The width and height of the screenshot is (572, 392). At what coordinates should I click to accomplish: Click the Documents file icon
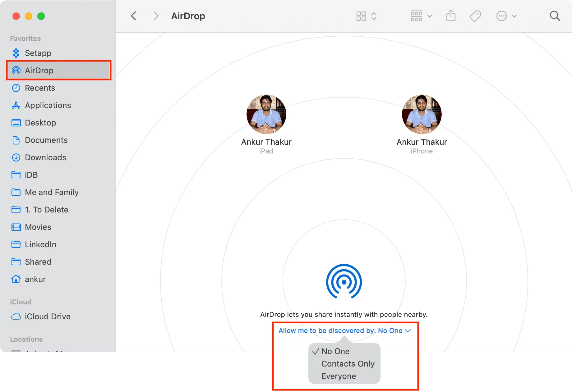[x=16, y=140]
